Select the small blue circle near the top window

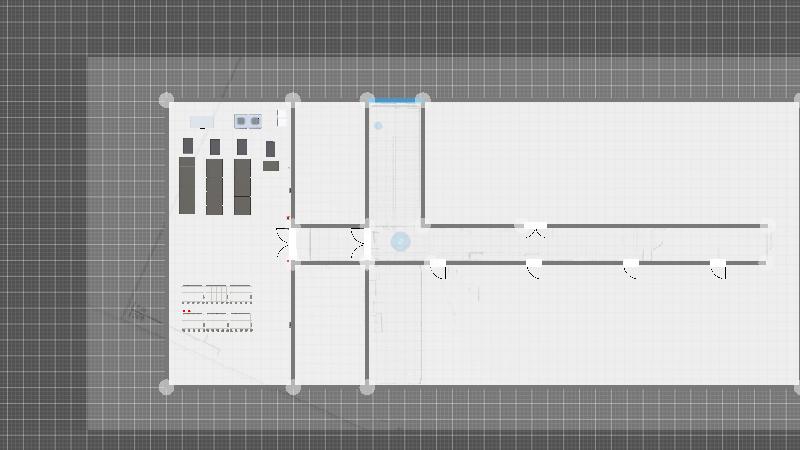coord(378,126)
